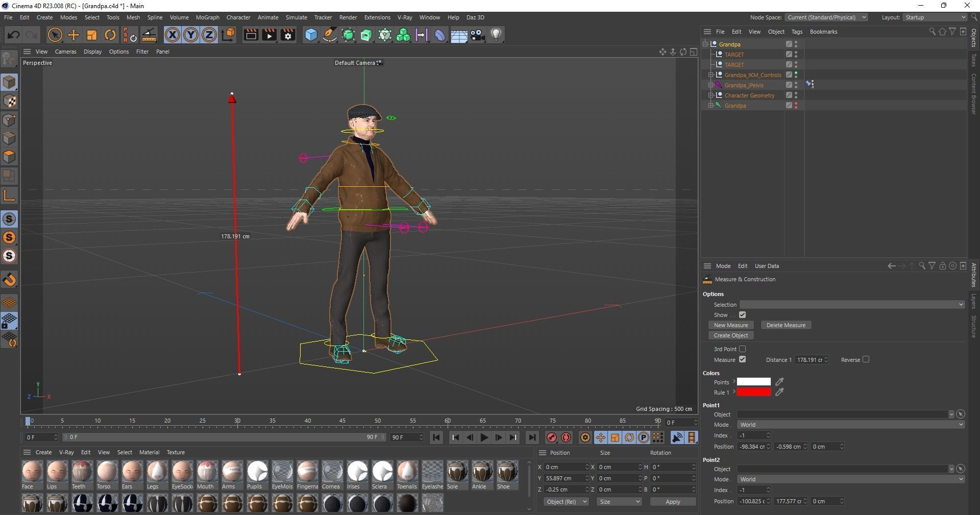
Task: Select the Scale tool
Action: [x=92, y=35]
